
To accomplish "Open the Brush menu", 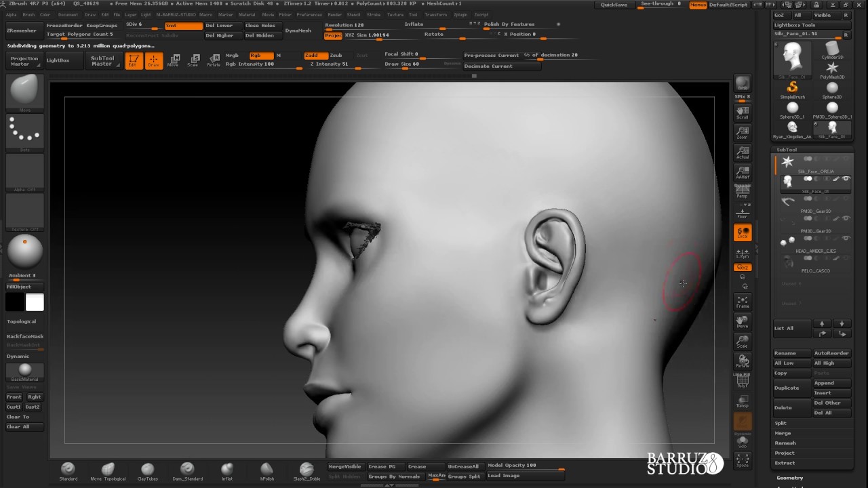I will pos(28,14).
